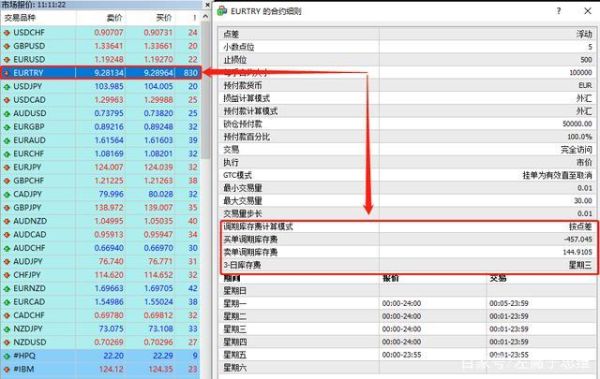The width and height of the screenshot is (600, 379).
Task: Click the USDCAD symbol arrow icon
Action: (x=7, y=100)
